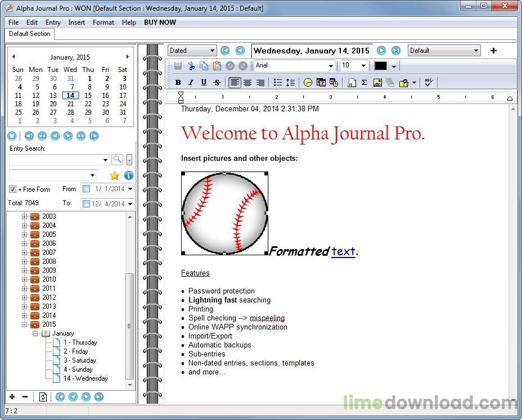Collapse the 2015 tree node
The image size is (522, 420).
point(24,324)
